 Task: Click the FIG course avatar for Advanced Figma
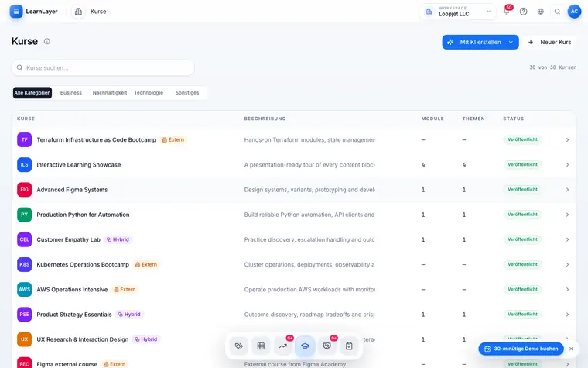tap(25, 190)
